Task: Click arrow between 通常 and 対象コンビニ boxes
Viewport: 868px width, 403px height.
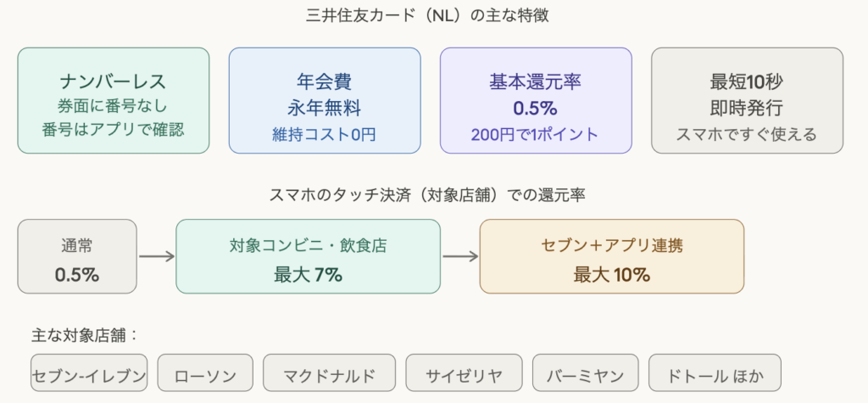Action: pos(156,256)
